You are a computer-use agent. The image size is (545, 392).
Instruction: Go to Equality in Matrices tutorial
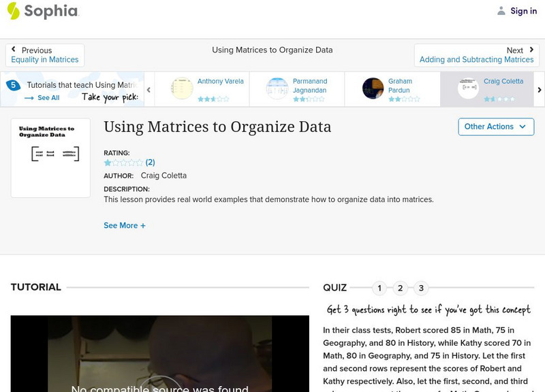click(44, 59)
